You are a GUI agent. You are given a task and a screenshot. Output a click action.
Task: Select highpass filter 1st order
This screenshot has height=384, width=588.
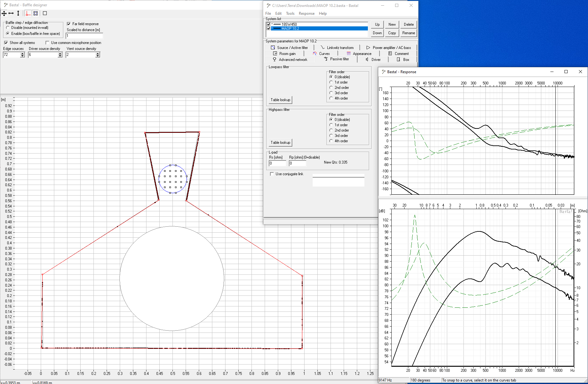click(331, 125)
